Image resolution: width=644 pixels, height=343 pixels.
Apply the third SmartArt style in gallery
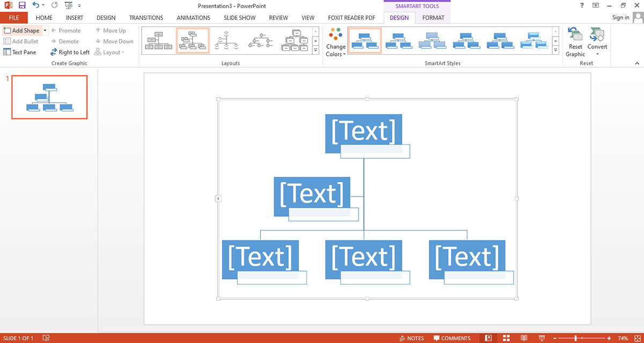coord(433,41)
